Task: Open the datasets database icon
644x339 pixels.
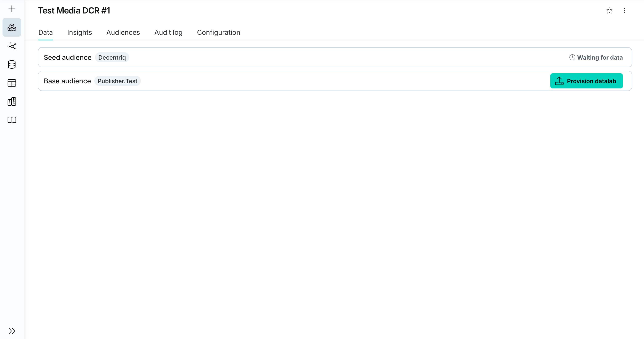Action: (x=12, y=64)
